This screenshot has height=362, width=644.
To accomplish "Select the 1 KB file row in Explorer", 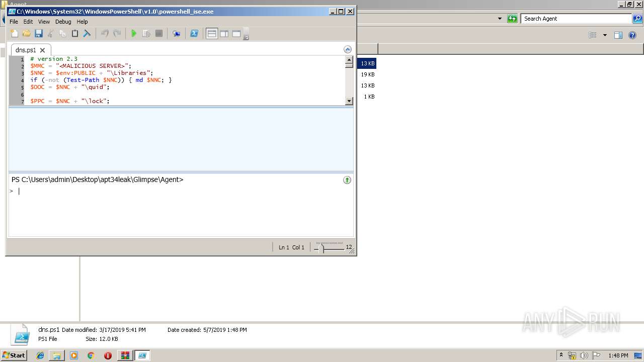I will coord(369,97).
